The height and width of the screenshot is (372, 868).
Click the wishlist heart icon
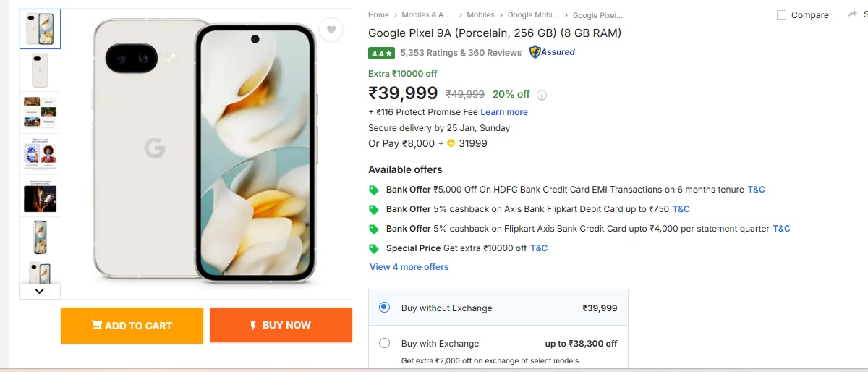[x=331, y=30]
